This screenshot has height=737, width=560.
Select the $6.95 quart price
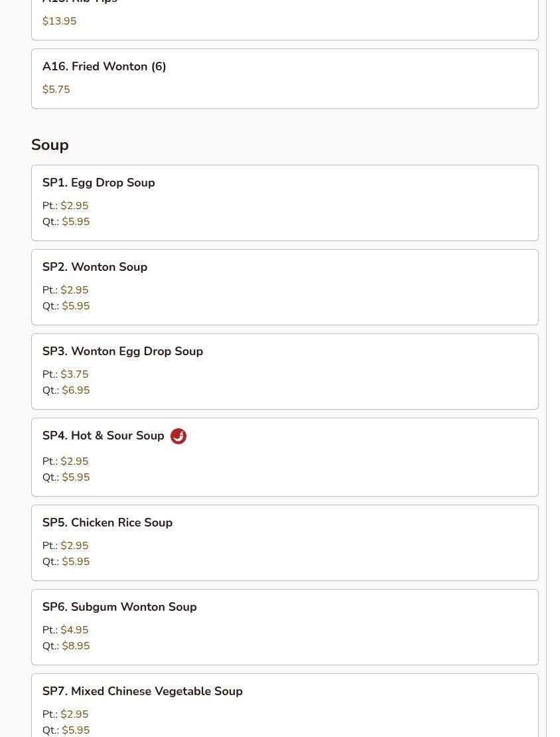(x=76, y=390)
